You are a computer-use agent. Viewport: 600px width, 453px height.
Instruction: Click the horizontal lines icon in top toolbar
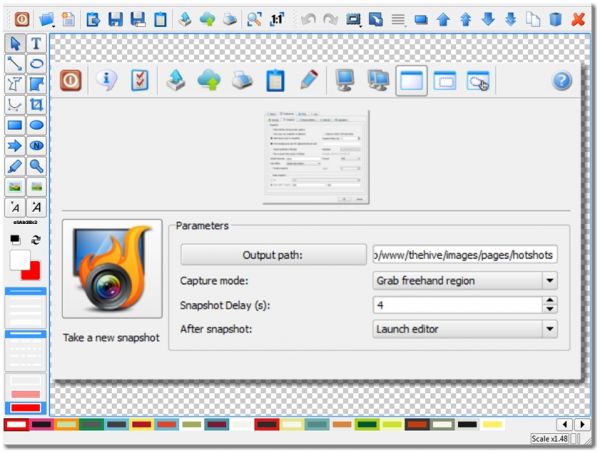pyautogui.click(x=398, y=19)
